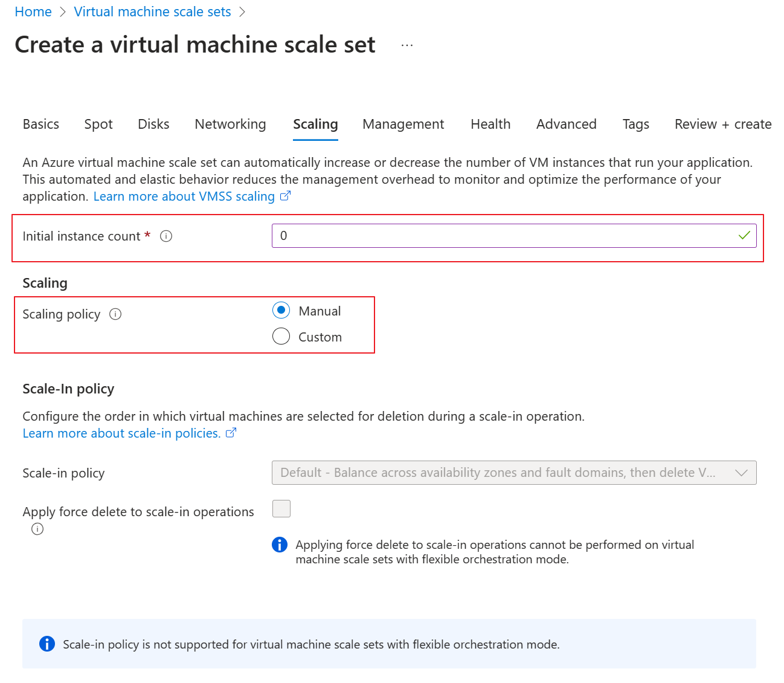The width and height of the screenshot is (784, 683).
Task: Switch to the Basics tab
Action: 41,124
